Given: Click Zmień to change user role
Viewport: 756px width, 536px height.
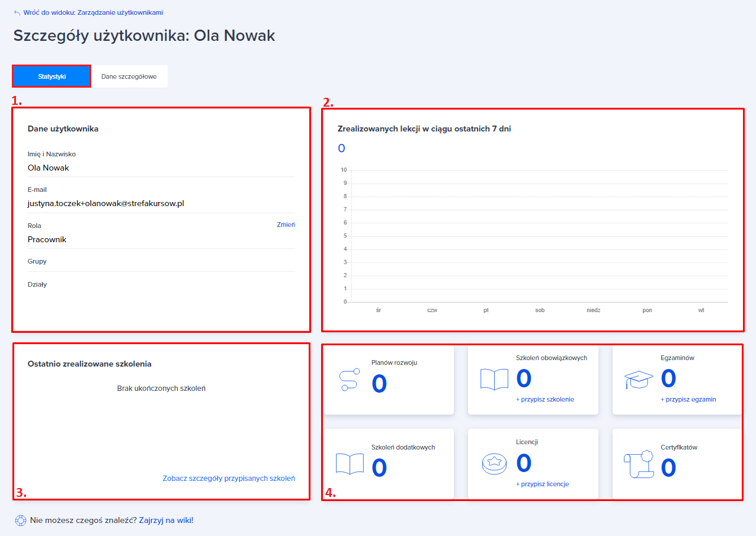Looking at the screenshot, I should [x=286, y=224].
